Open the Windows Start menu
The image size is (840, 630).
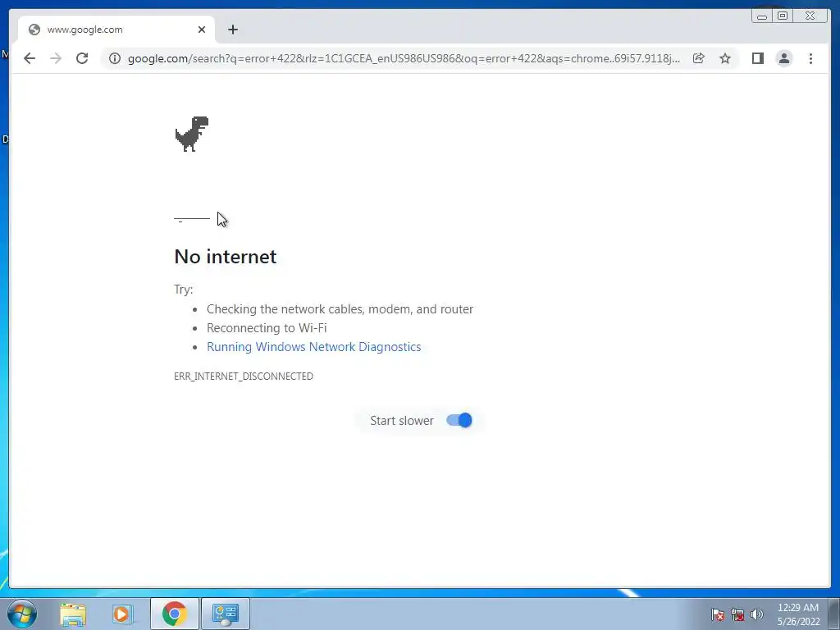point(22,614)
